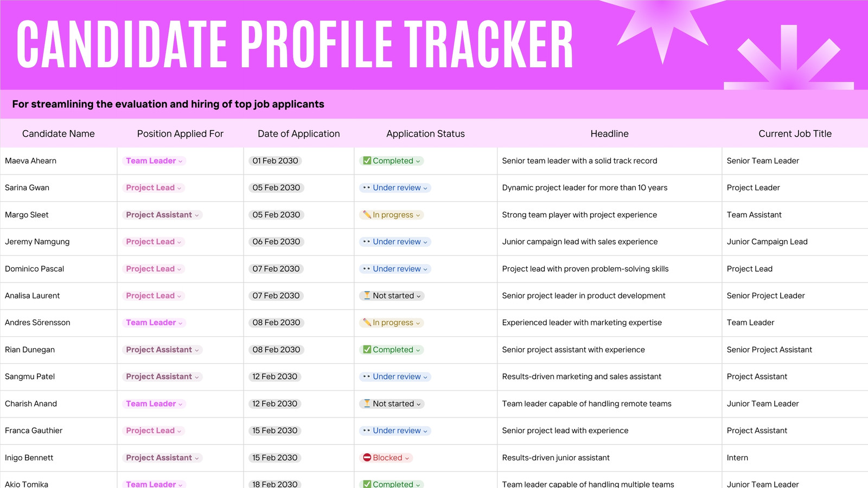Open Team Leader dropdown for Maeva Ahearn

[x=181, y=161]
